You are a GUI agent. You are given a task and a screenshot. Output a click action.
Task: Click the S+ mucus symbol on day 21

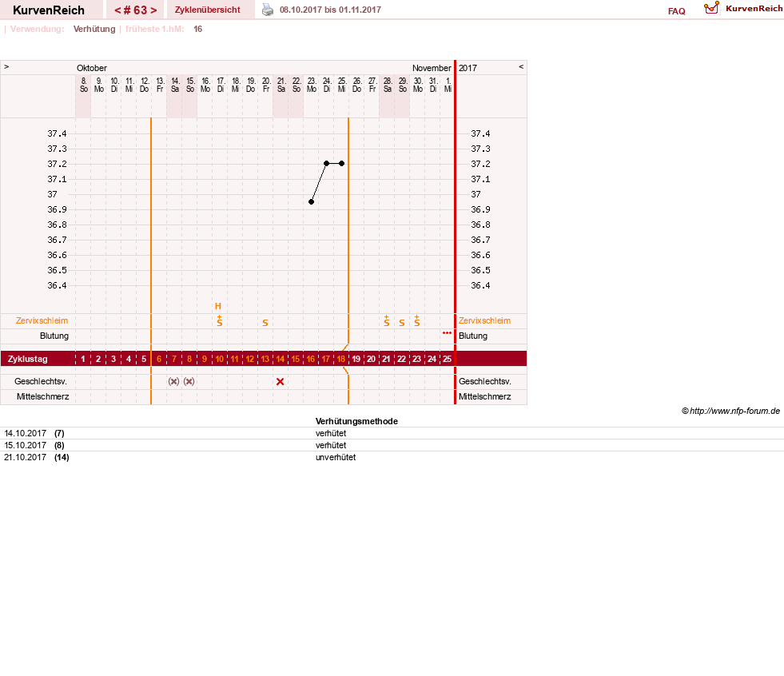click(x=387, y=321)
